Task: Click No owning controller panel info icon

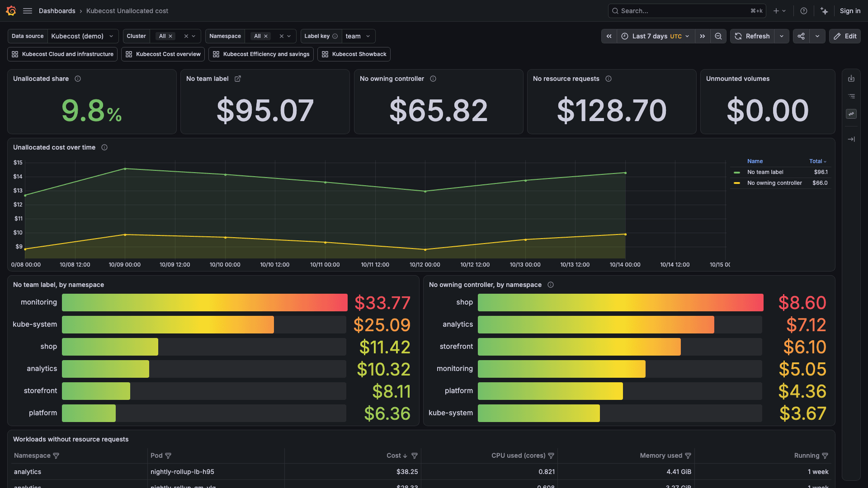Action: pyautogui.click(x=433, y=79)
